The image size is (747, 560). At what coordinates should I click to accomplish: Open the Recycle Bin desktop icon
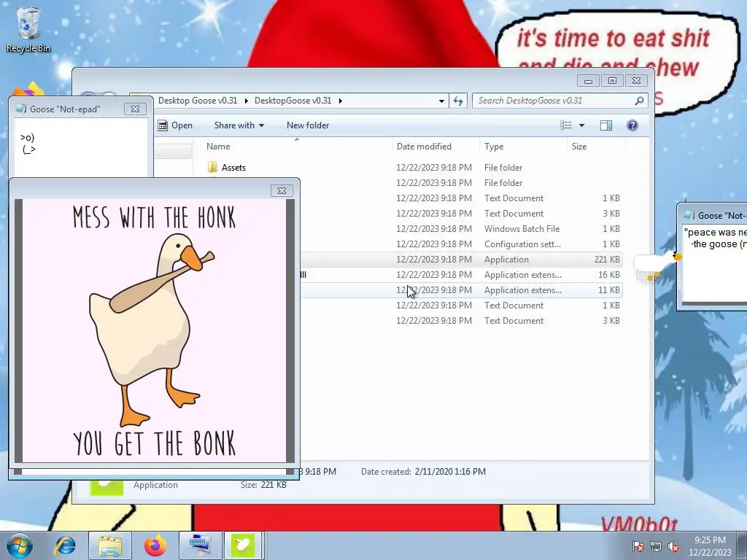tap(28, 29)
